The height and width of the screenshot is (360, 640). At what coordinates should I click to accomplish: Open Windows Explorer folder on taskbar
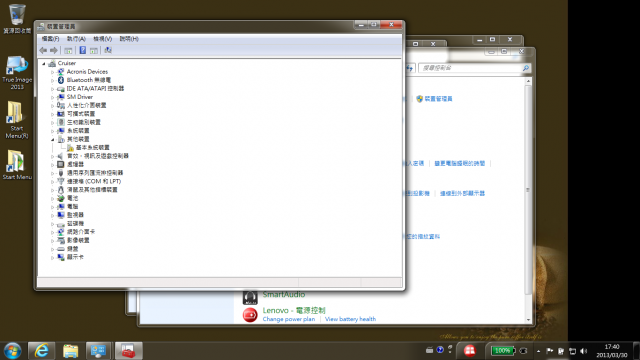pos(70,351)
